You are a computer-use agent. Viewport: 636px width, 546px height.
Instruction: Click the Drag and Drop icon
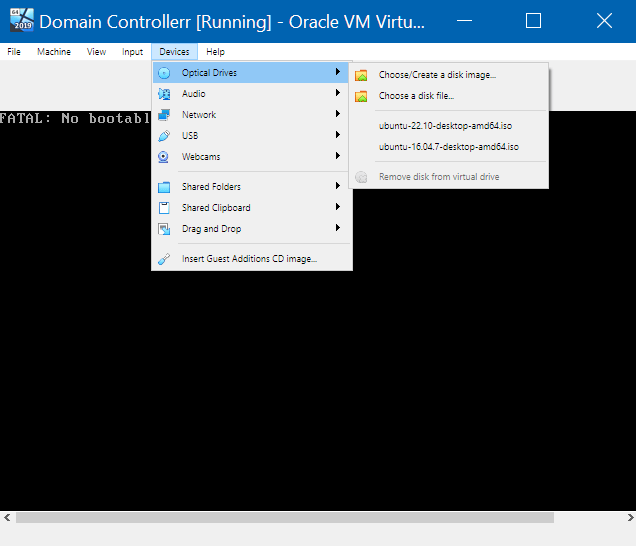164,229
